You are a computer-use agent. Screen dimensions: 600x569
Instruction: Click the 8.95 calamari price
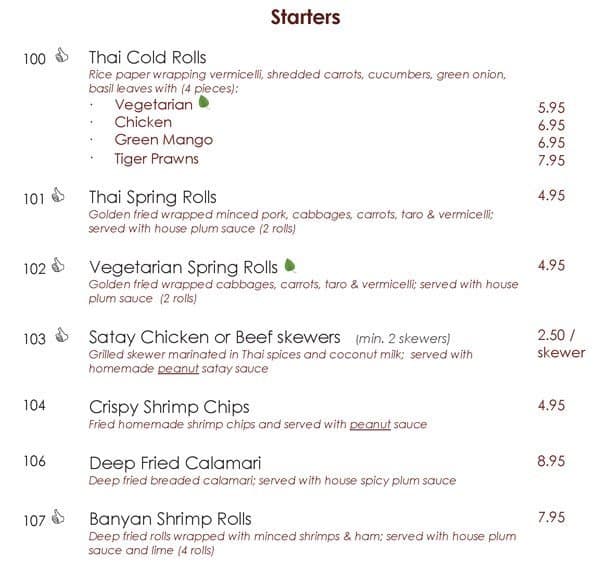click(551, 462)
